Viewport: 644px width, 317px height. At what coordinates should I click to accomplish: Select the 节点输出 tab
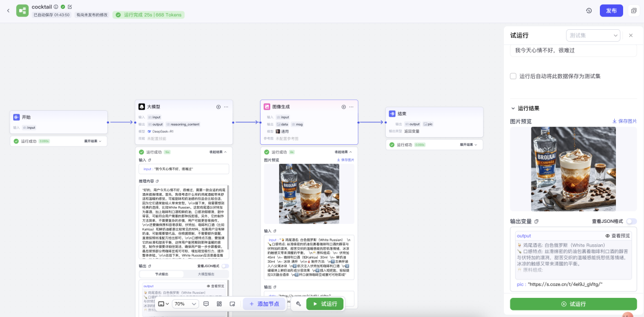pyautogui.click(x=162, y=274)
